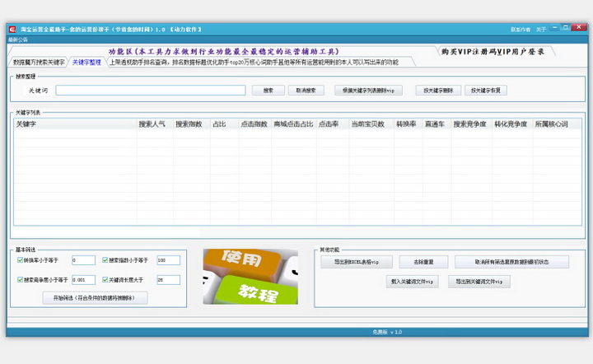593x364 pixels.
Task: Click 开始筛选 to start filtering
Action: [95, 298]
